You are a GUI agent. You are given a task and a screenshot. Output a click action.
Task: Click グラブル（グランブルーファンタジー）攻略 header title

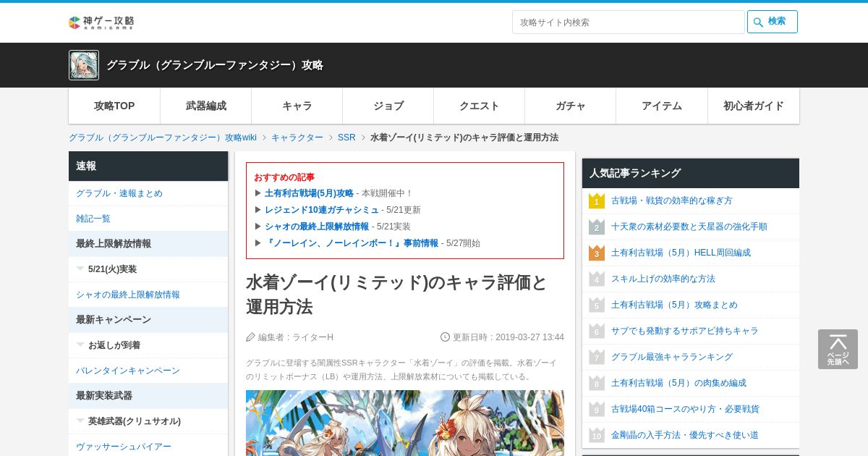pos(215,65)
